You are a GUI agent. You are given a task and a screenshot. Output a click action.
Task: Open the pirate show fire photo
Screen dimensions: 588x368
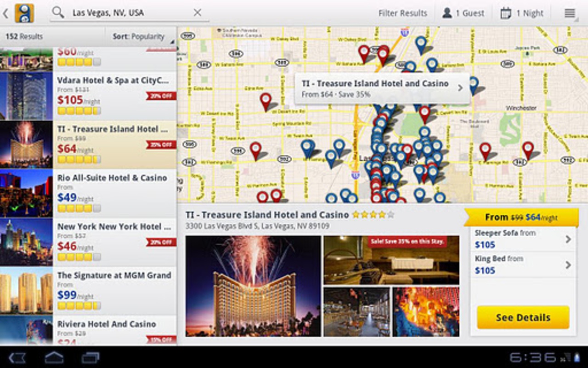[426, 312]
